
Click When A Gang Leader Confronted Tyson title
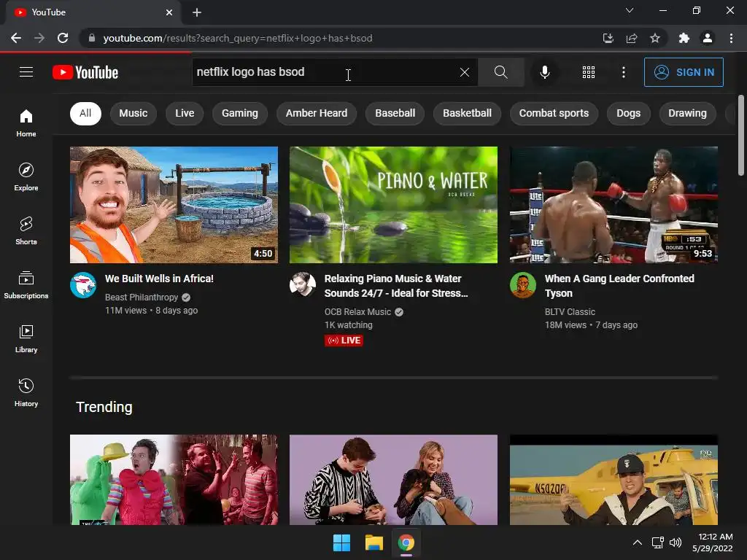619,286
